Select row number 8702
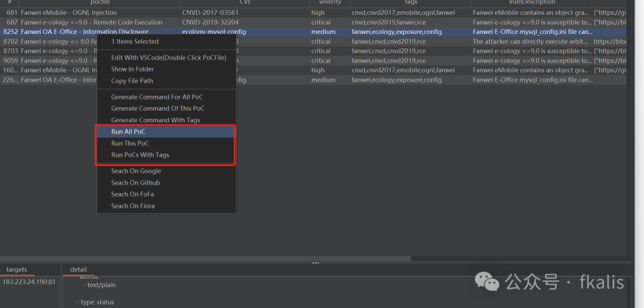644x308 pixels. pyautogui.click(x=11, y=42)
